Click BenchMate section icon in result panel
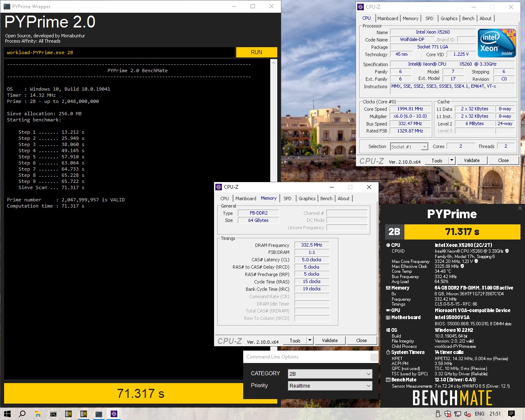The height and width of the screenshot is (420, 525). pos(388,380)
